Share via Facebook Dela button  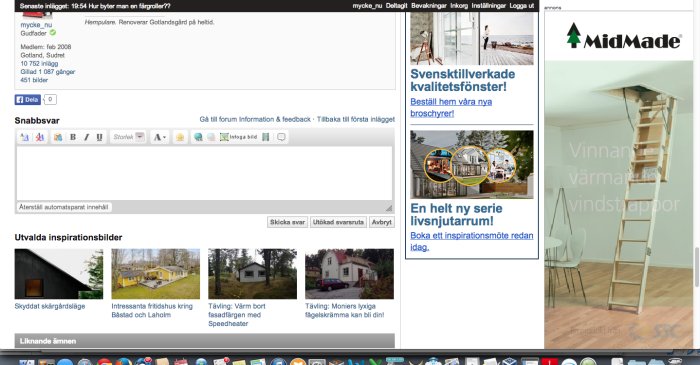pyautogui.click(x=28, y=100)
